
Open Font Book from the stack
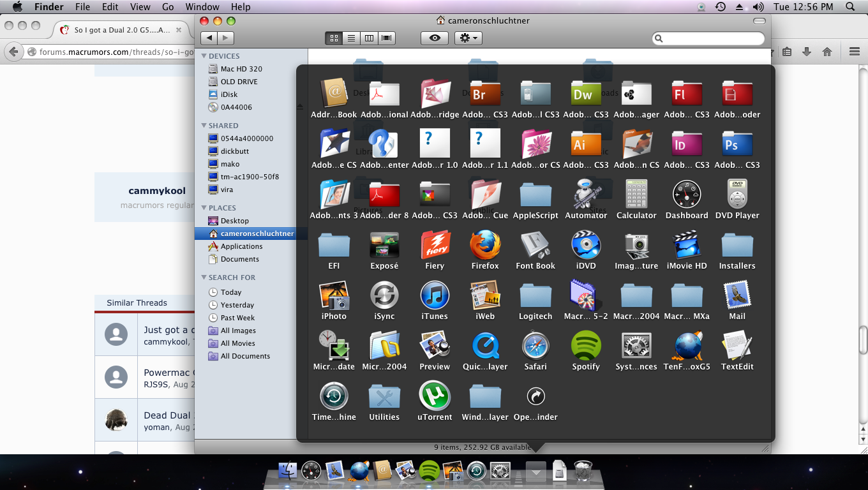[x=535, y=246]
